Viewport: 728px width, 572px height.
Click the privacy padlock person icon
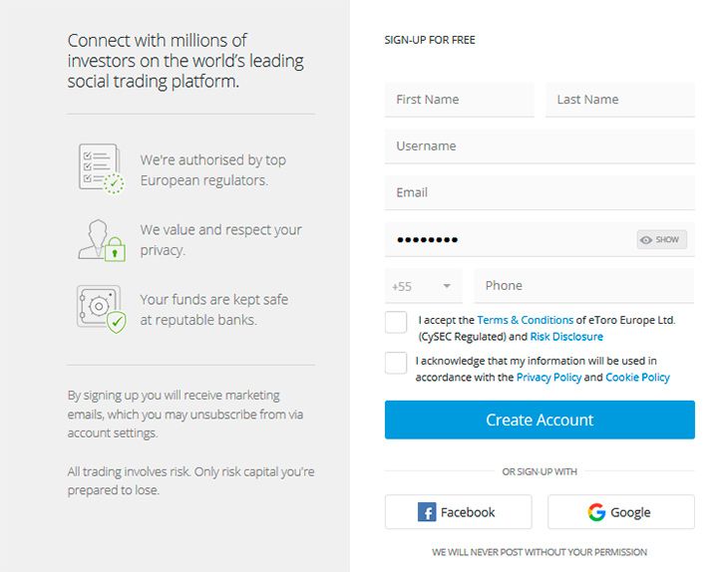point(102,240)
